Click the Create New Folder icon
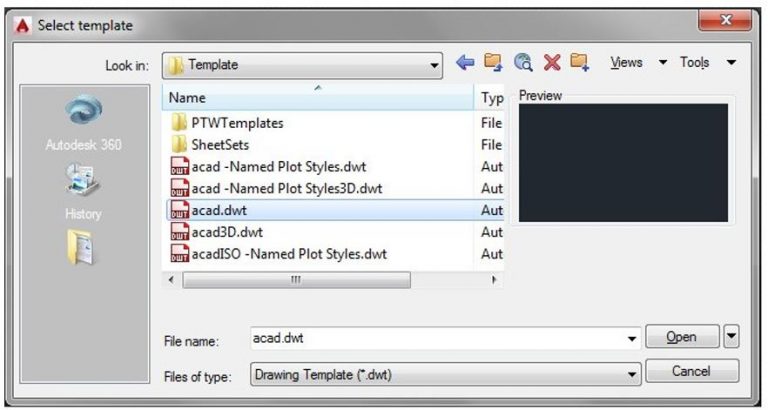This screenshot has height=410, width=768. pyautogui.click(x=580, y=63)
